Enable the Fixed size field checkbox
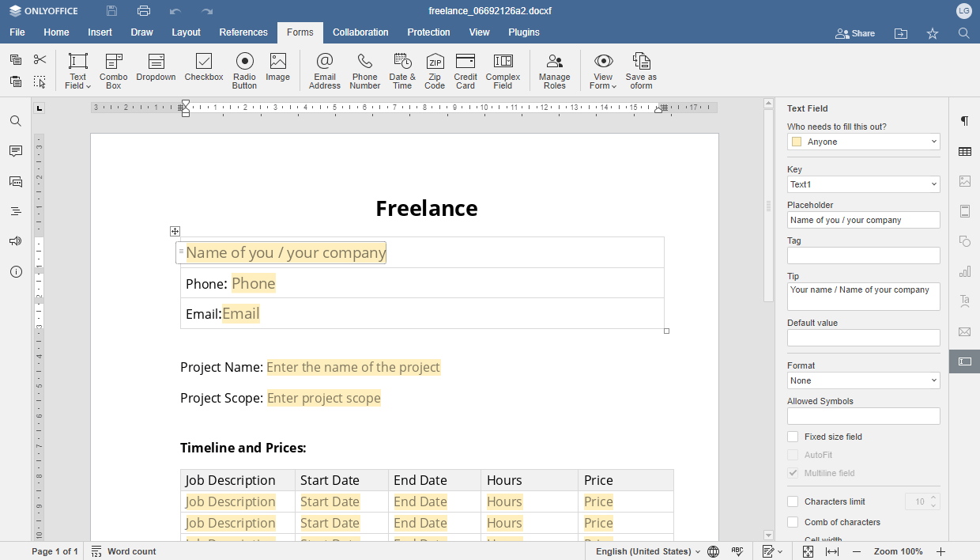 [x=793, y=437]
